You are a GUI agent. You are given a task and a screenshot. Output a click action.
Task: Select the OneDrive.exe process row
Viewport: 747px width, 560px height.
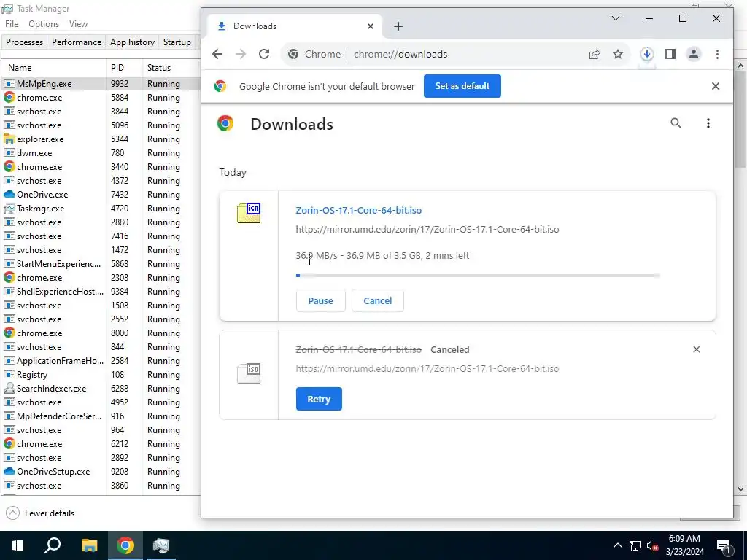point(101,195)
